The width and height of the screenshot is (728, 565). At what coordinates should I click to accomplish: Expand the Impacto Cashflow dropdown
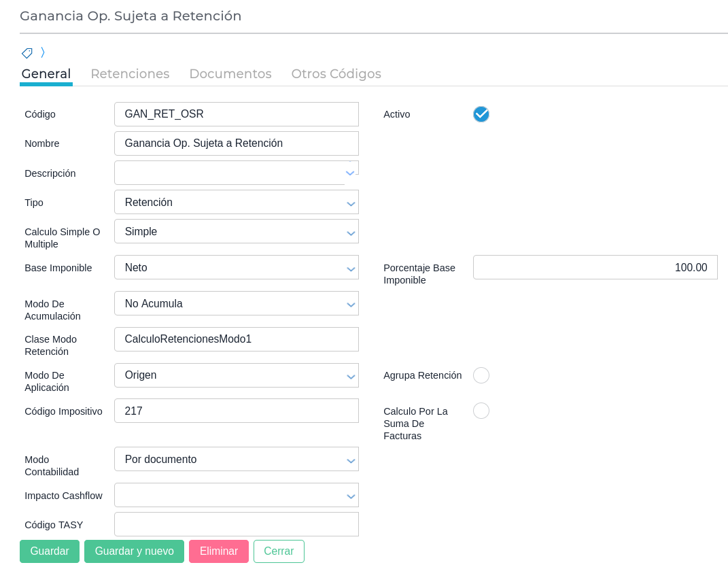click(236, 495)
